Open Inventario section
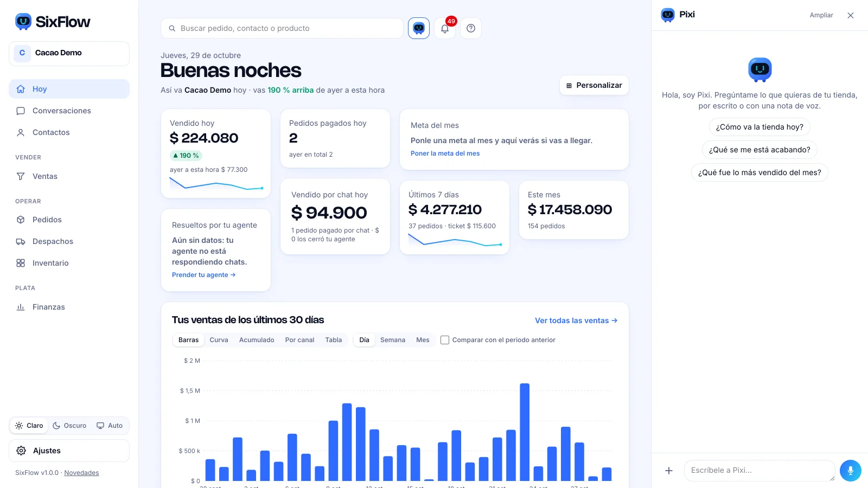Image resolution: width=868 pixels, height=488 pixels. tap(69, 263)
